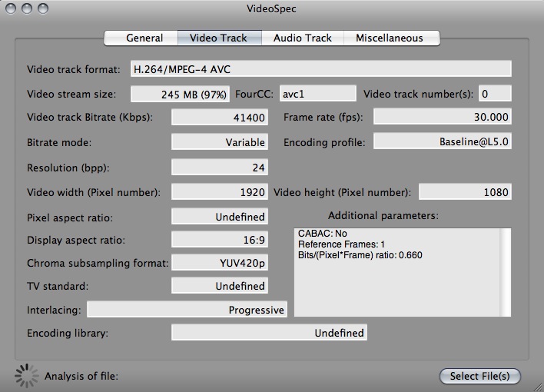Click inside the Additional parameters text box
The image size is (544, 392).
tap(397, 272)
